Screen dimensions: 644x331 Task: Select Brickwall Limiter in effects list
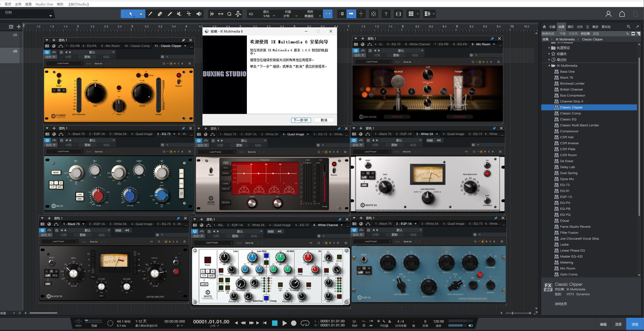pyautogui.click(x=572, y=83)
